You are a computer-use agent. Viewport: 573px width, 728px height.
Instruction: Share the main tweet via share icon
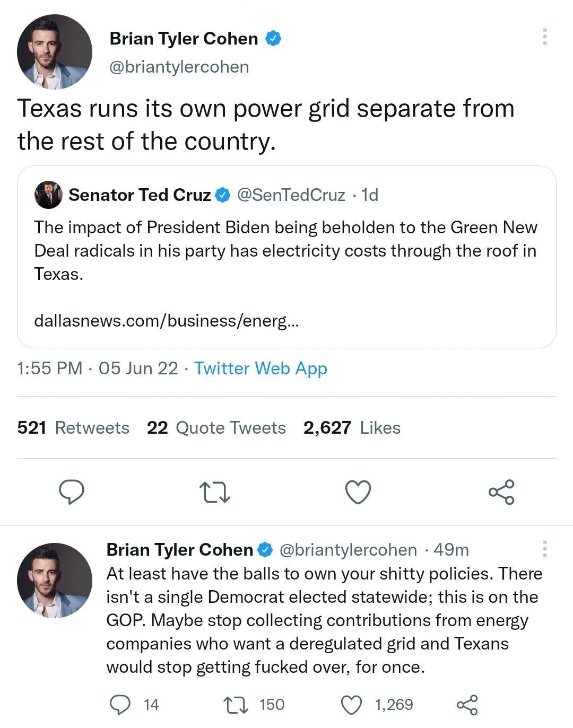(501, 493)
